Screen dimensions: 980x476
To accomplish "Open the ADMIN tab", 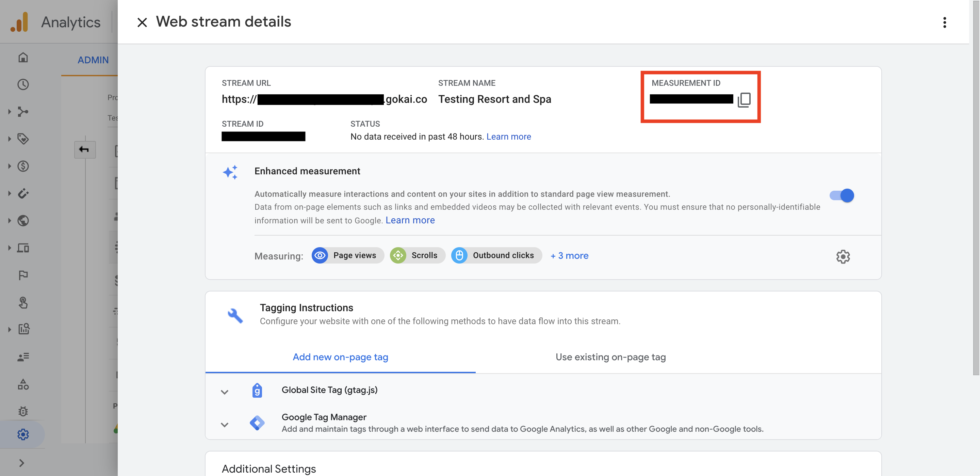I will [x=93, y=60].
